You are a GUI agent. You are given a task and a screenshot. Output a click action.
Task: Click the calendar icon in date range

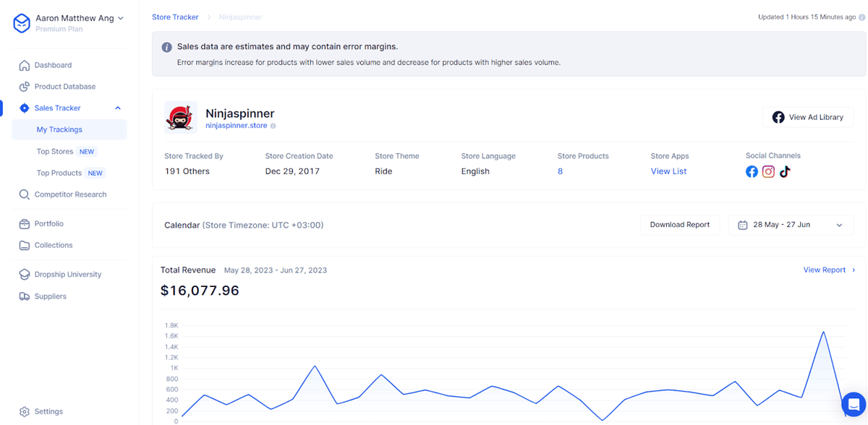click(x=742, y=225)
